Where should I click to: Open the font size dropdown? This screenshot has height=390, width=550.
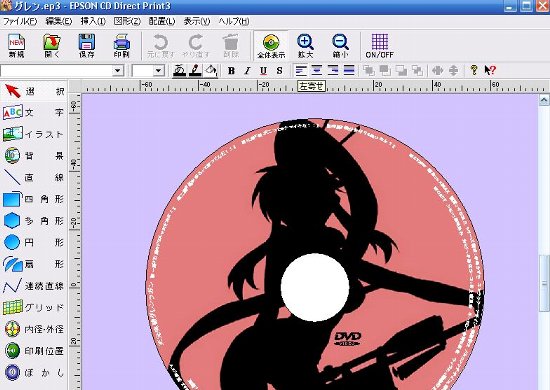tap(158, 71)
